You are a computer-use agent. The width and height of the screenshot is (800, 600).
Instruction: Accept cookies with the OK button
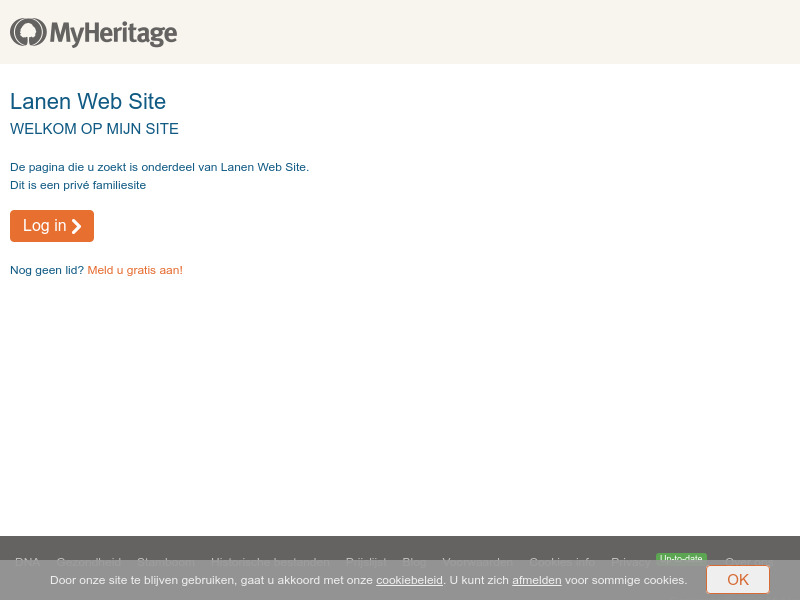[x=738, y=580]
